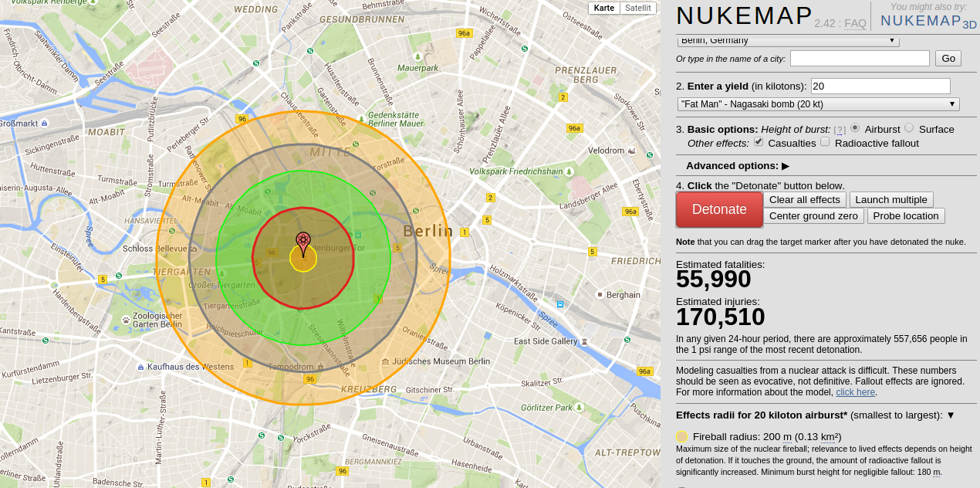This screenshot has width=980, height=488.
Task: Click the museum icon at Jüdisches Museum Berlin
Action: 386,362
